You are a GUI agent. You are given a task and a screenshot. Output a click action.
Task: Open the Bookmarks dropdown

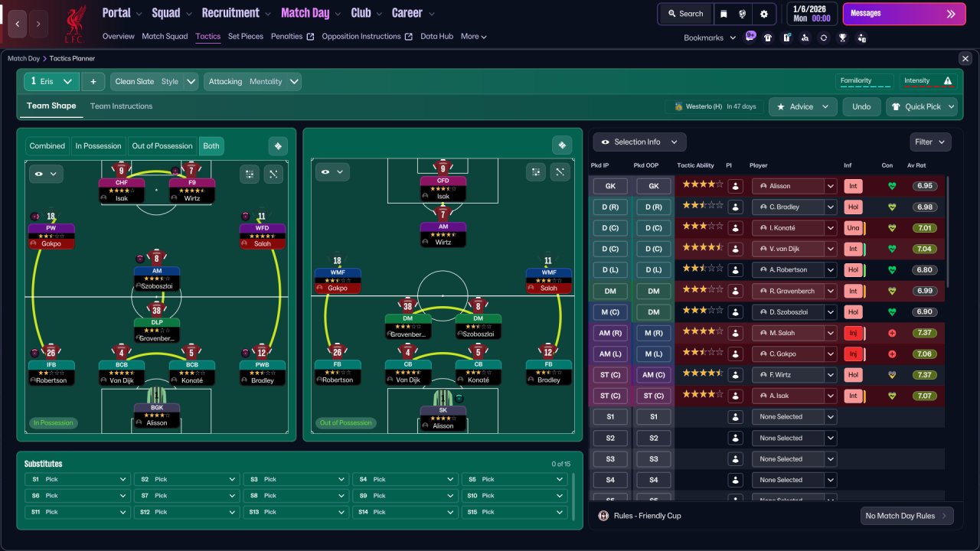[x=710, y=37]
